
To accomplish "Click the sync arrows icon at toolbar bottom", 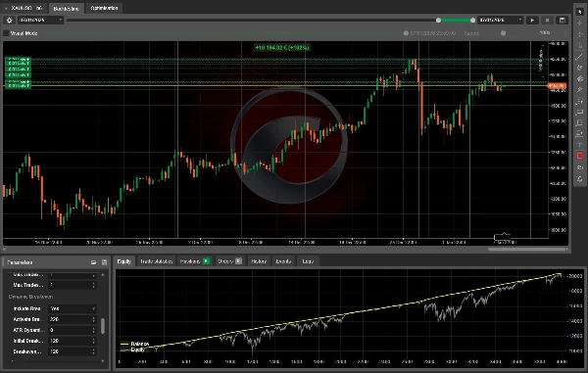I will (x=580, y=178).
